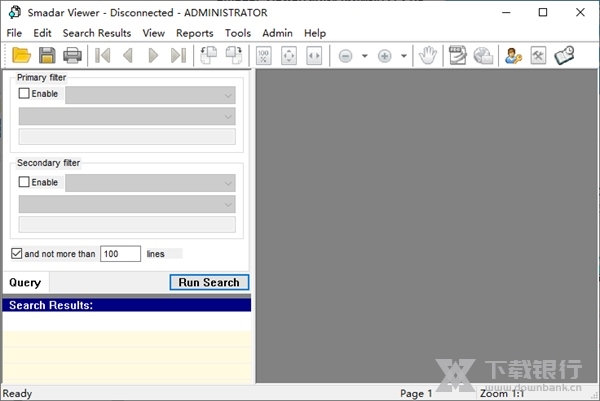Click the Open folder toolbar icon

coord(21,56)
